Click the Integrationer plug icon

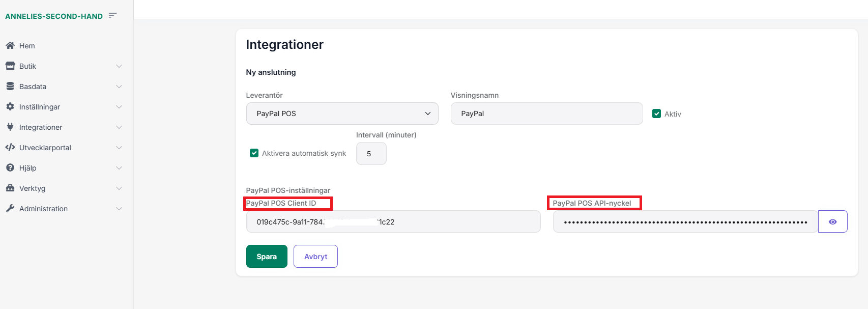click(x=10, y=127)
